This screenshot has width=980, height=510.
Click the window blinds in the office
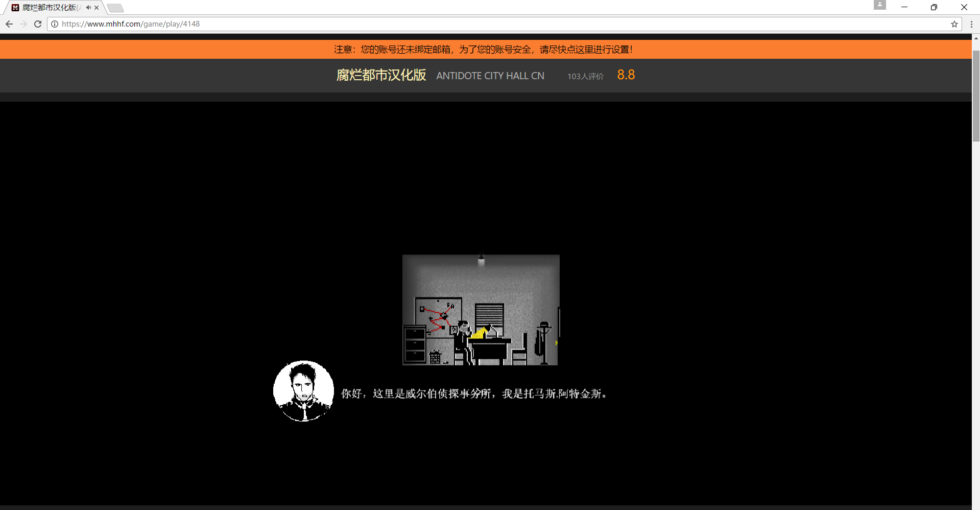click(489, 315)
